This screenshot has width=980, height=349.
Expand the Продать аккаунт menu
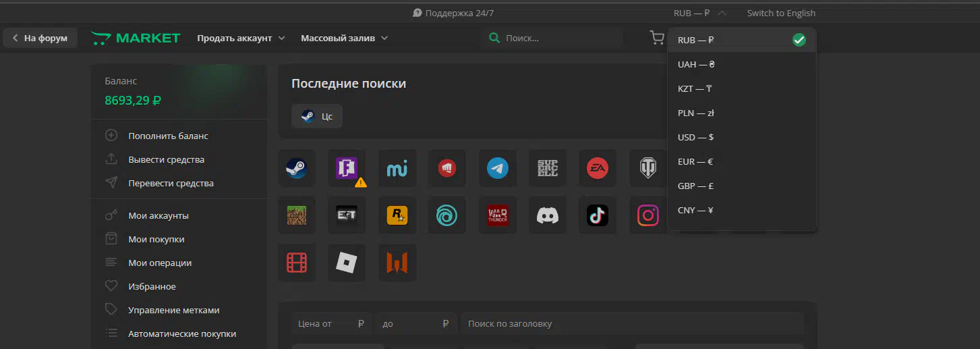(241, 38)
